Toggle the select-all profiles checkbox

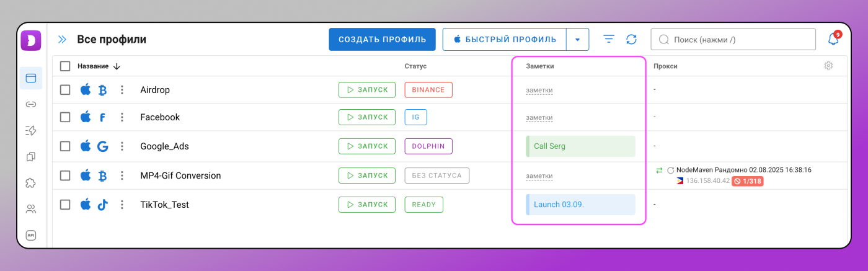tap(65, 66)
